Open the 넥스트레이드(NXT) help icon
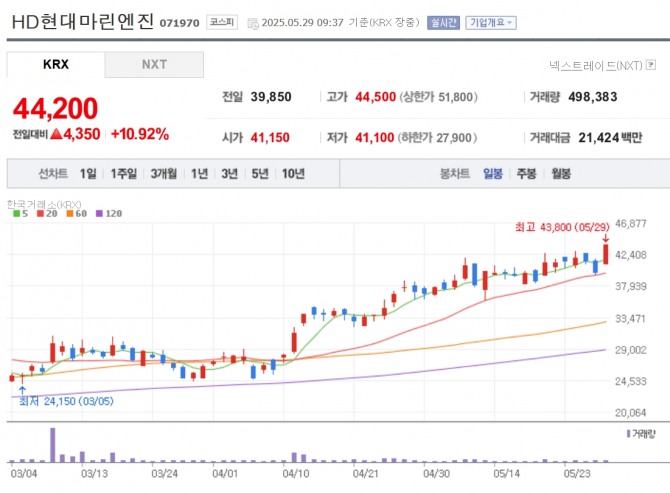 651,65
